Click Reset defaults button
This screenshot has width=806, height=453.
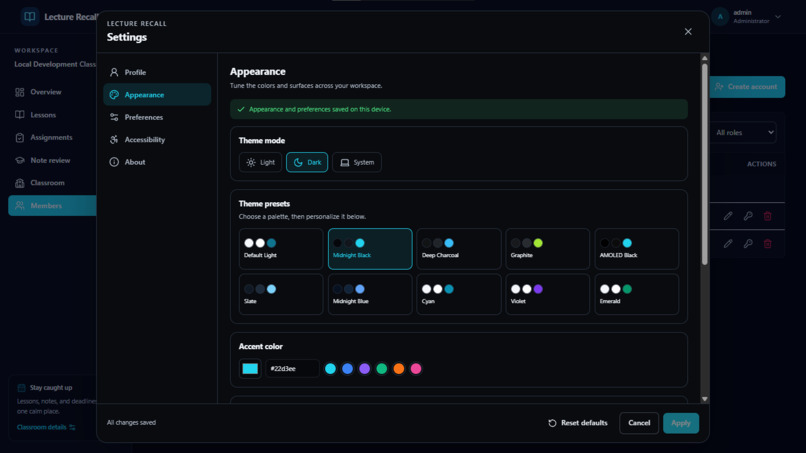[578, 423]
